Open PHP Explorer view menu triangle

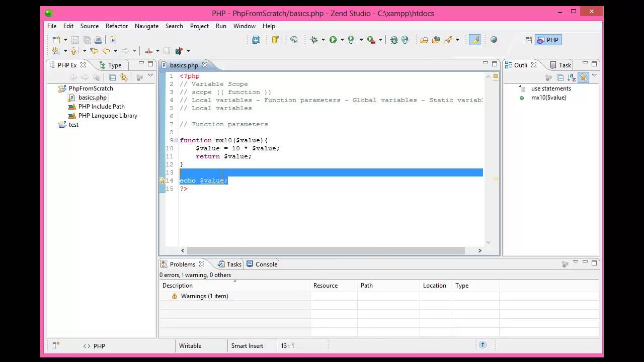coord(150,75)
